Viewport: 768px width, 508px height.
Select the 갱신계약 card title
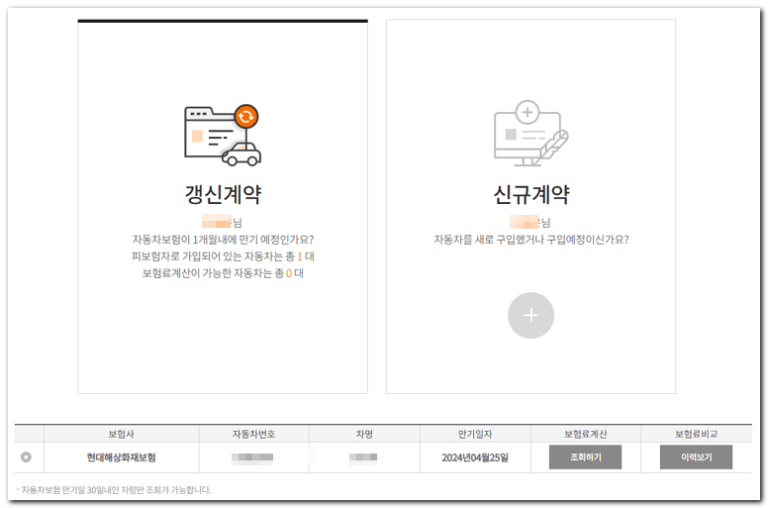[222, 194]
